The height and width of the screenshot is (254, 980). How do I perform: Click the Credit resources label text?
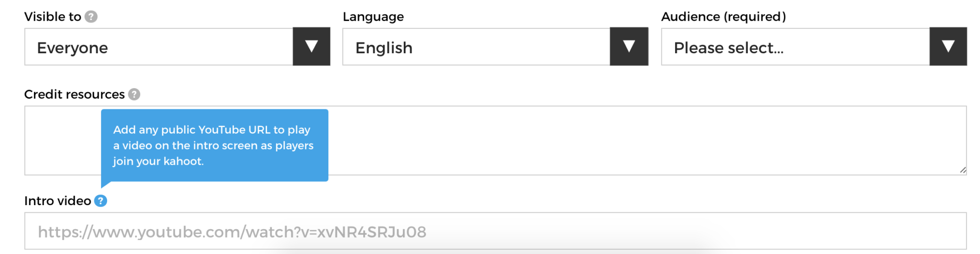(x=74, y=94)
